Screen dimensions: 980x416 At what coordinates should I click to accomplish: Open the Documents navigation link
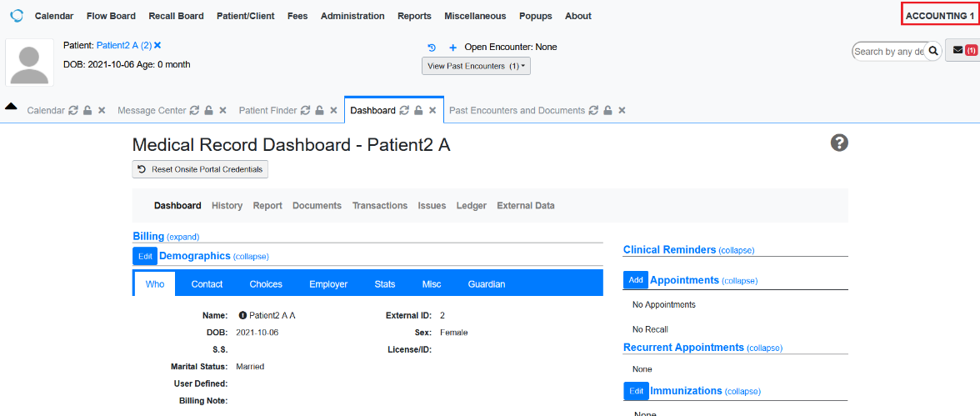(317, 206)
